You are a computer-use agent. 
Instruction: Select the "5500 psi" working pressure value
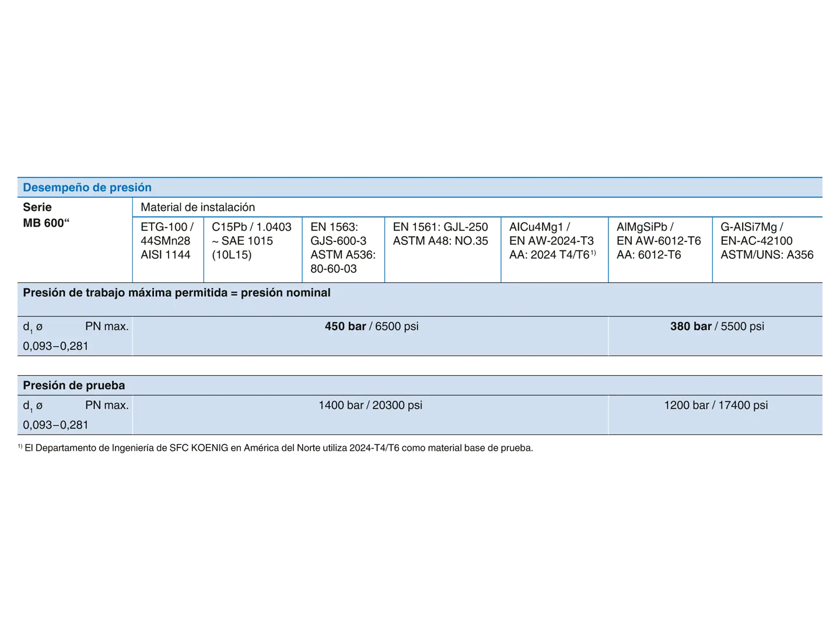(742, 327)
